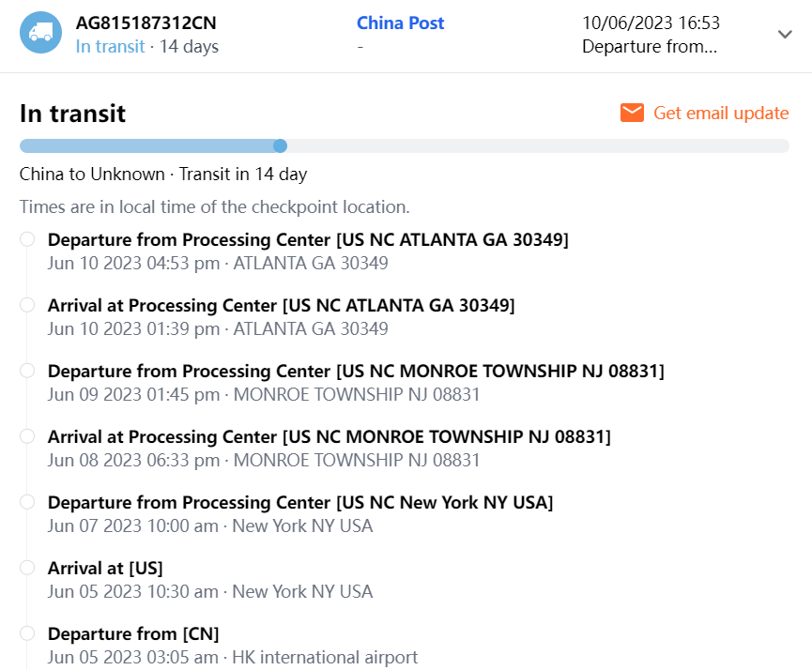
Task: Click the In transit heading
Action: 72,114
